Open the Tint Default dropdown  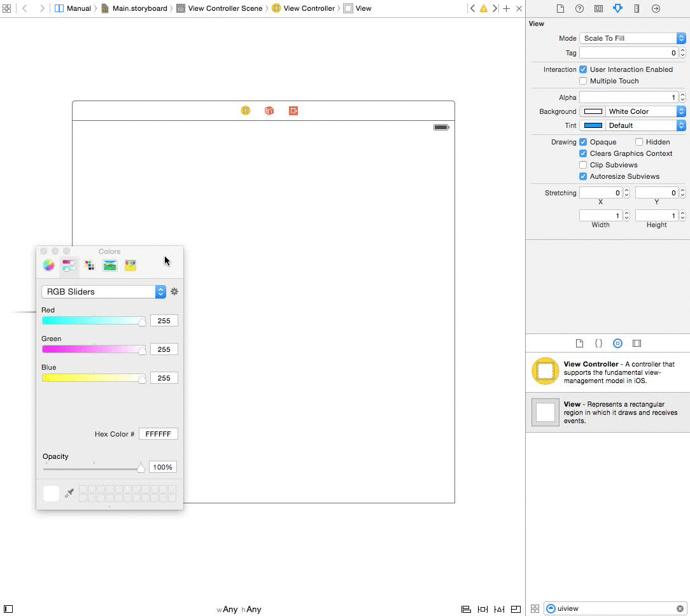pos(645,125)
